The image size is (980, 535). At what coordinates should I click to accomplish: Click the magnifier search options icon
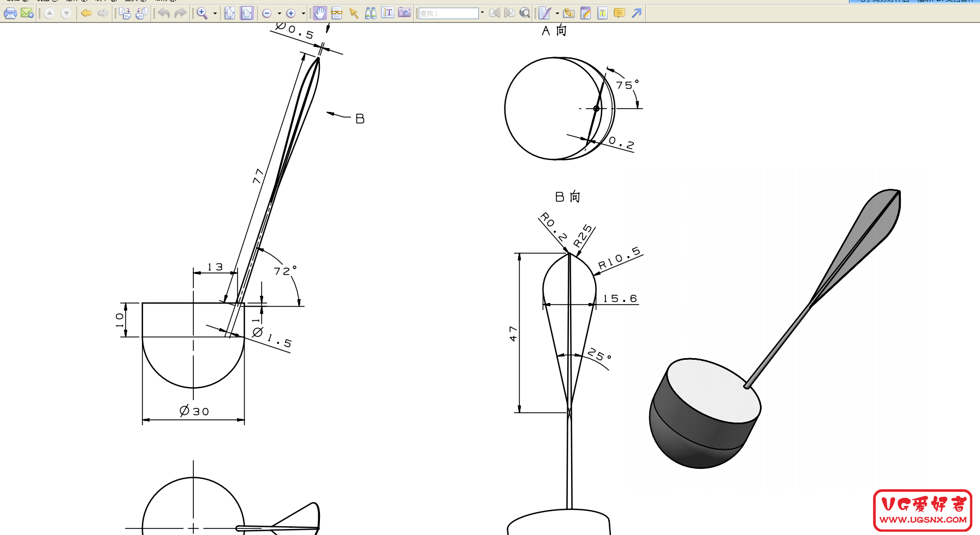point(525,13)
